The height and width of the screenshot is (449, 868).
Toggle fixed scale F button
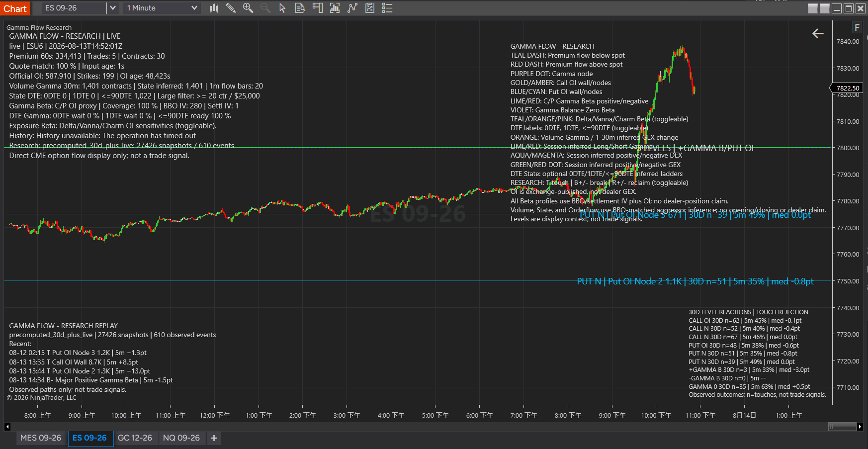[x=857, y=28]
